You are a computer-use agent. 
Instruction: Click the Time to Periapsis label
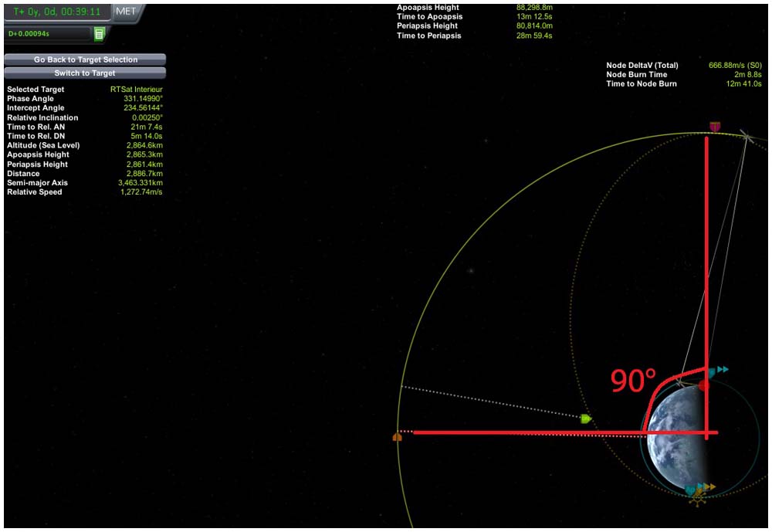[428, 36]
